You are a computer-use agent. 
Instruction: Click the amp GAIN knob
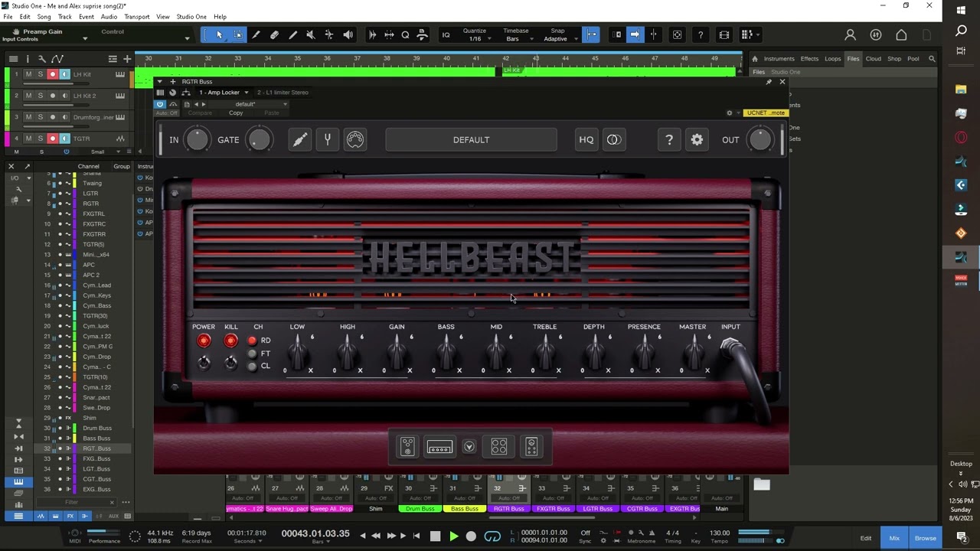[397, 354]
